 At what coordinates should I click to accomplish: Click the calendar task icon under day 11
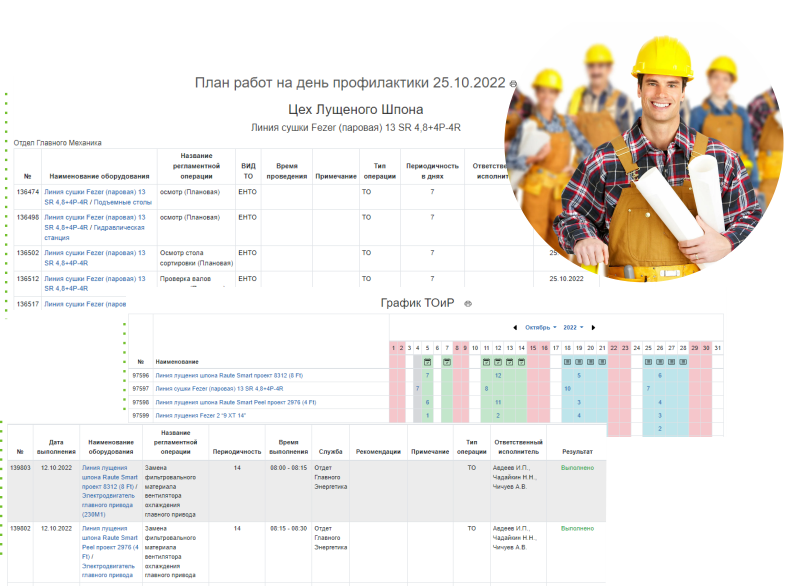[x=484, y=361]
